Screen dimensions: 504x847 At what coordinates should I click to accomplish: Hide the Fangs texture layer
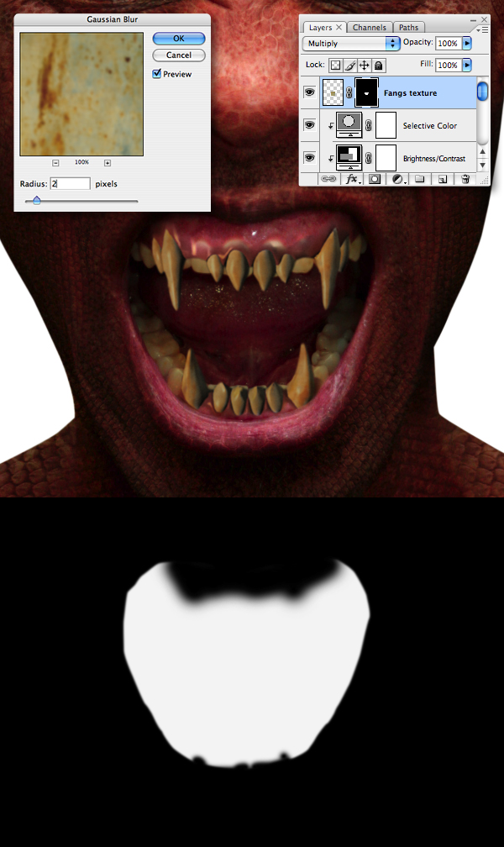tap(309, 92)
